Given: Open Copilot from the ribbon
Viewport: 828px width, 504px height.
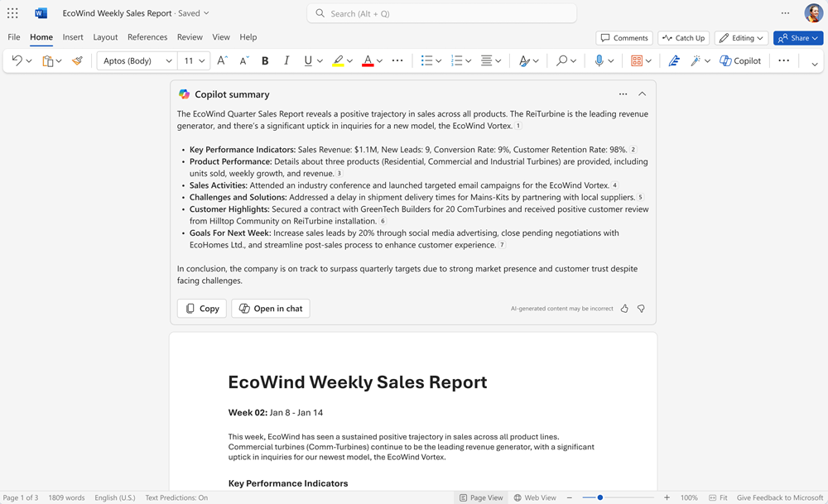Looking at the screenshot, I should click(x=739, y=60).
